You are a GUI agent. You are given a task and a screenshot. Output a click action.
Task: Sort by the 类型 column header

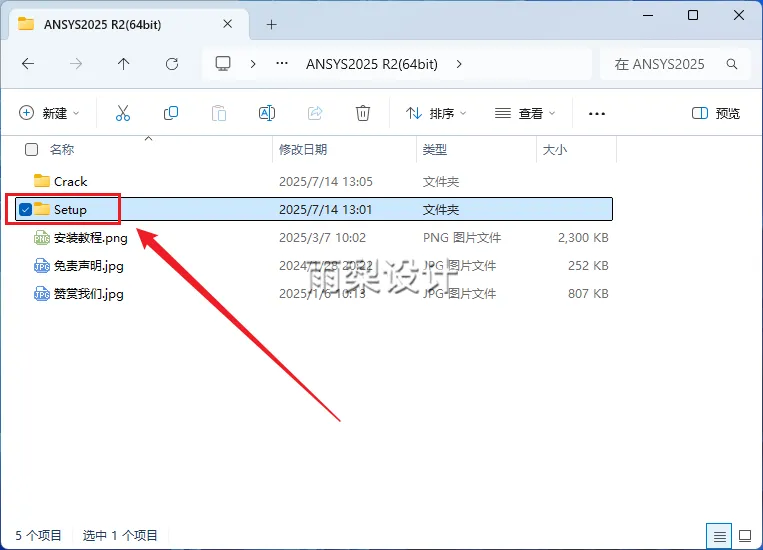[x=435, y=149]
